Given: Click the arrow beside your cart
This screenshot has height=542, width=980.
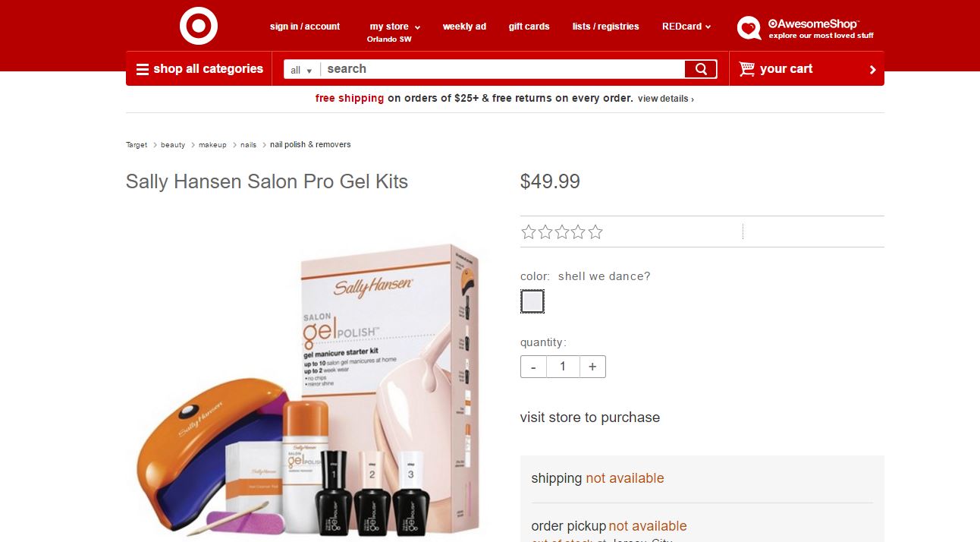Looking at the screenshot, I should click(872, 70).
